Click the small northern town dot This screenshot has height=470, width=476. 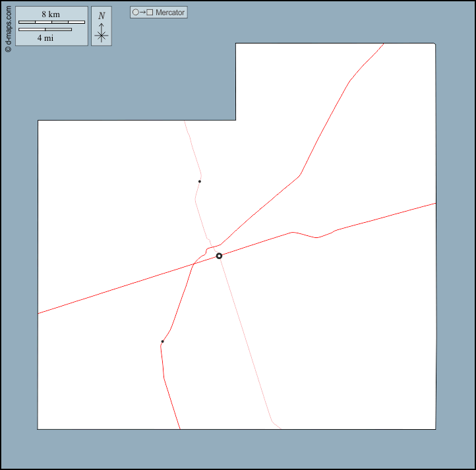coord(200,181)
